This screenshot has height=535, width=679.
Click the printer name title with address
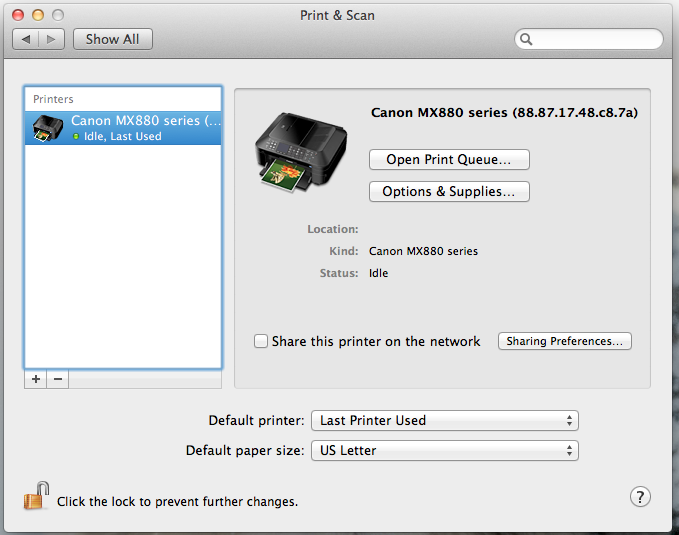coord(504,113)
